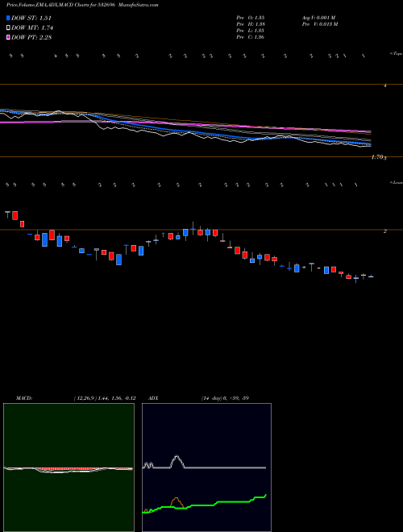
Task: Click the '<Tops' marker row label
Action: [396, 54]
